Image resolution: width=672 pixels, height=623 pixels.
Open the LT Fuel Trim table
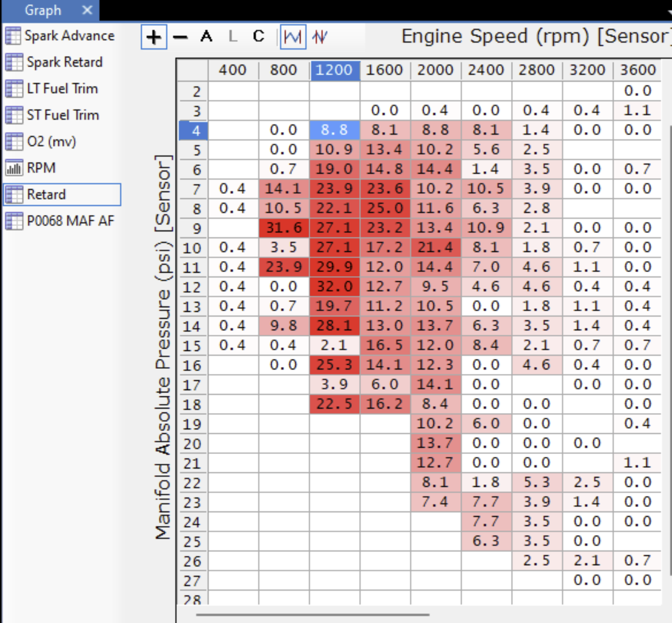click(x=62, y=88)
